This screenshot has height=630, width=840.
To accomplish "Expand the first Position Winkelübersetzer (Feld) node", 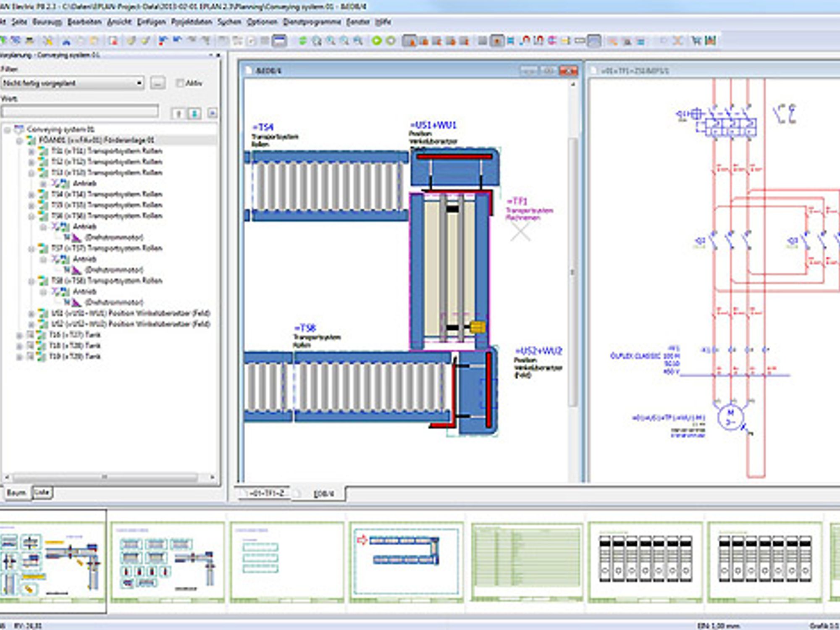I will coord(31,313).
